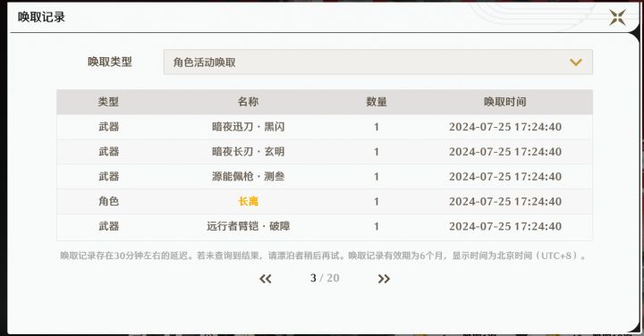Click timestamp in the 暗夜迅刀 row

coord(505,127)
